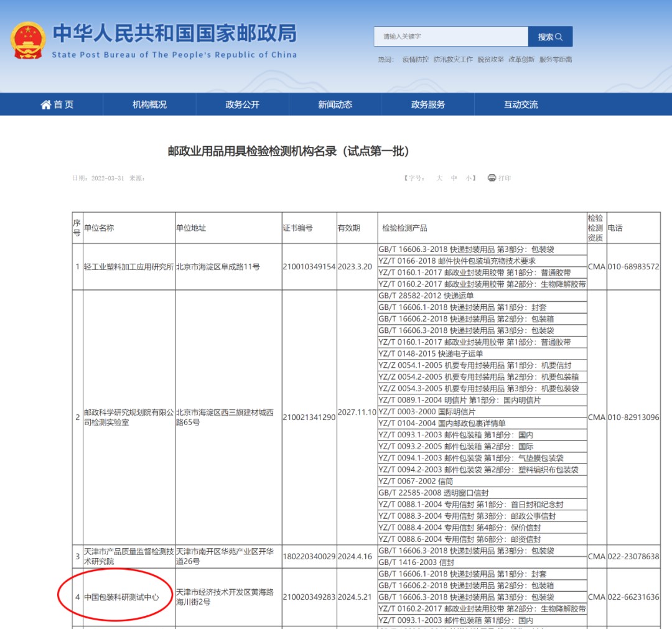Image resolution: width=672 pixels, height=629 pixels.
Task: Set font size to small (小)
Action: [469, 178]
